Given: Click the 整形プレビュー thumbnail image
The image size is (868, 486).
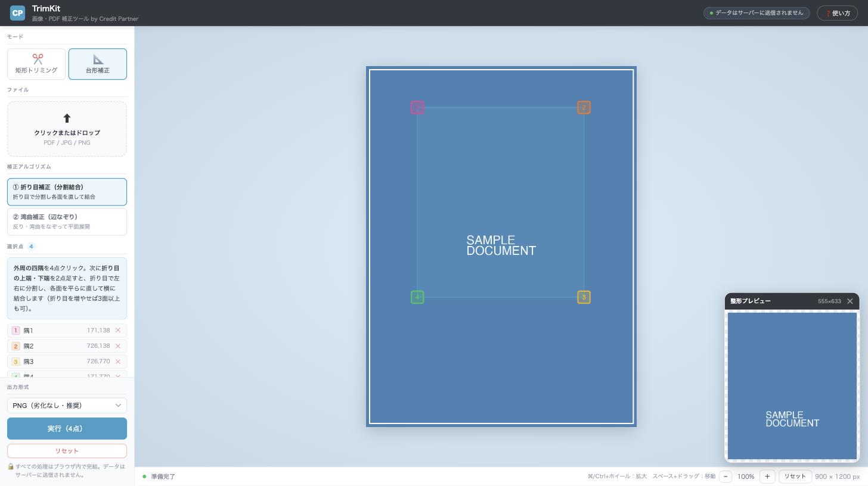Looking at the screenshot, I should coord(792,386).
